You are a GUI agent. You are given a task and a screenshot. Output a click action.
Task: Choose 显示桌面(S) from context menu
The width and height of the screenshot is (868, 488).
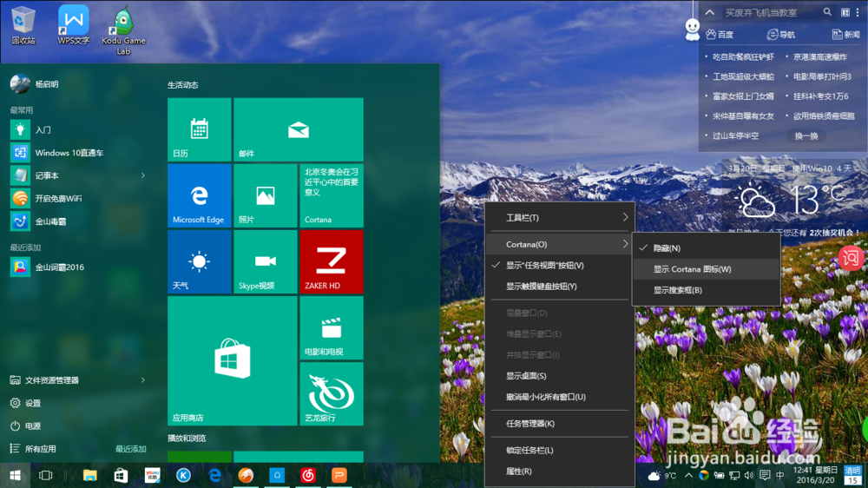pos(560,376)
